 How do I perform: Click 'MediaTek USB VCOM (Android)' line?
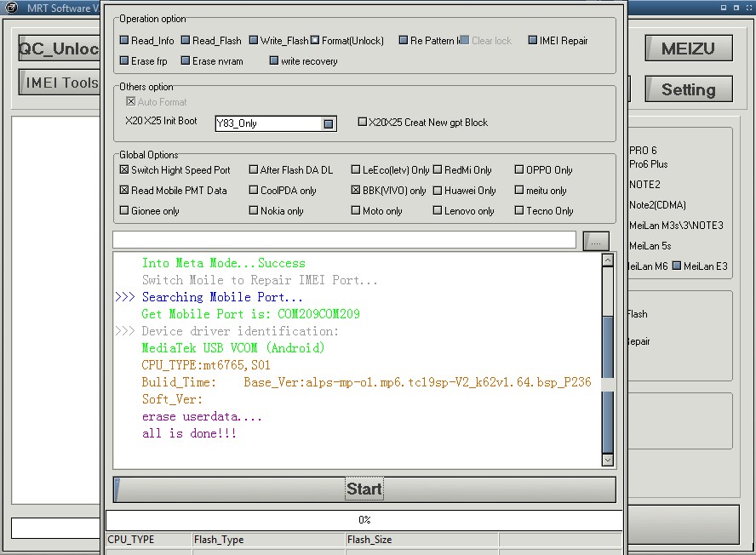coord(233,348)
